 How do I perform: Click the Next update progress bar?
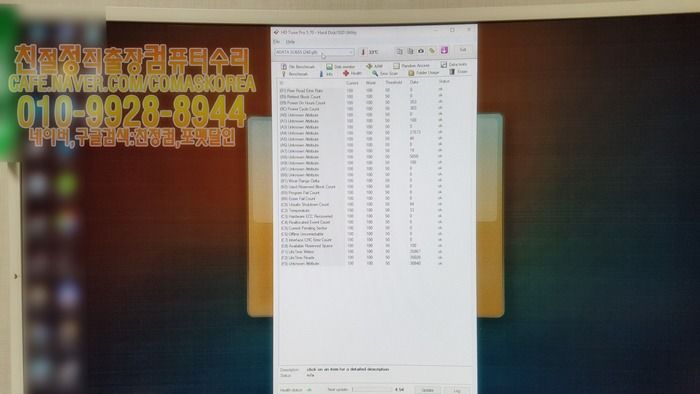[x=372, y=390]
